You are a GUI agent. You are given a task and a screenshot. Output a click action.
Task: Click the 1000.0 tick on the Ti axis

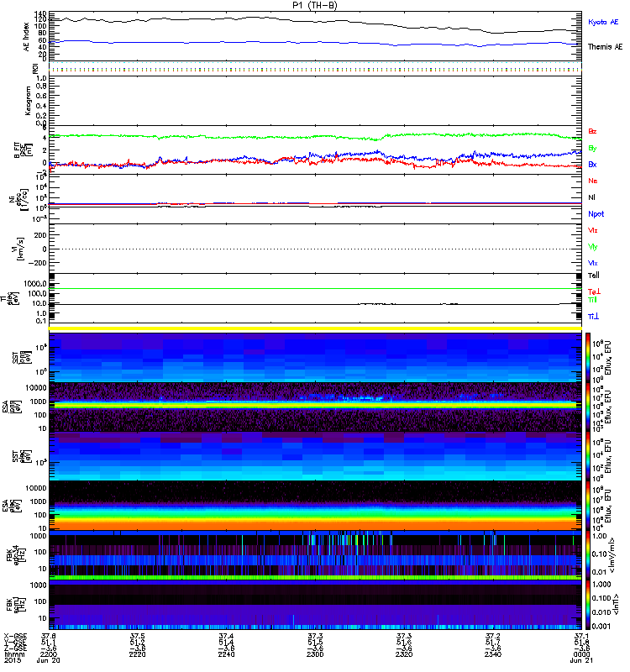coord(35,284)
